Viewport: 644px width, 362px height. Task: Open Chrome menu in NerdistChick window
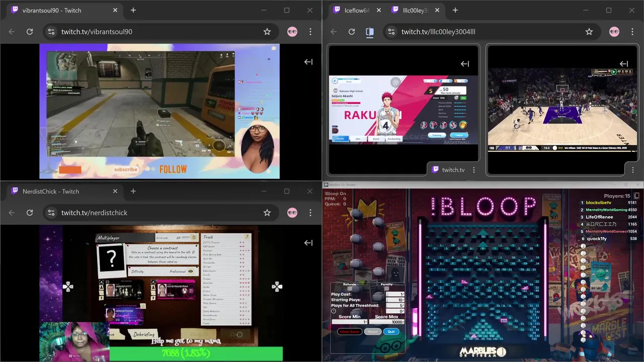click(x=310, y=213)
